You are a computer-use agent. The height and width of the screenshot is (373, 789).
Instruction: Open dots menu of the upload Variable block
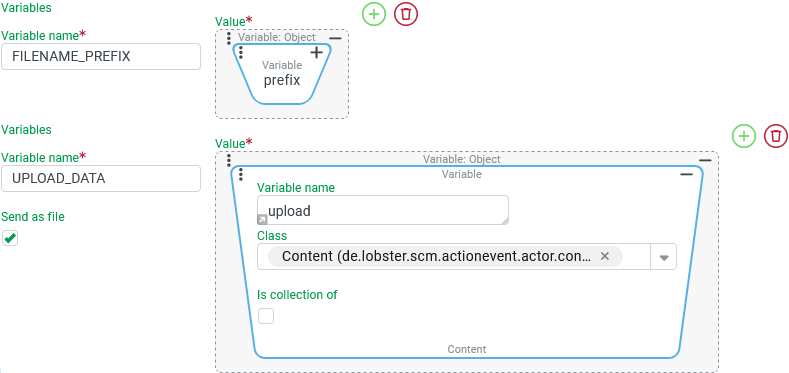coord(241,174)
